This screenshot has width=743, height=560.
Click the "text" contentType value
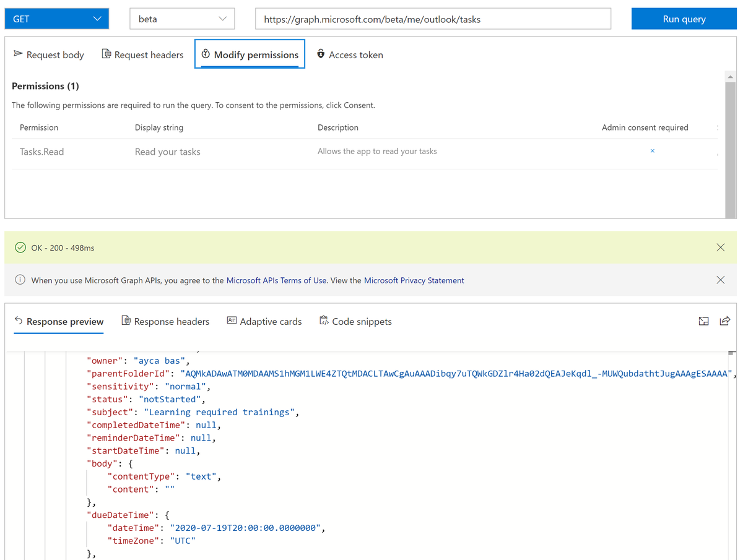point(201,476)
